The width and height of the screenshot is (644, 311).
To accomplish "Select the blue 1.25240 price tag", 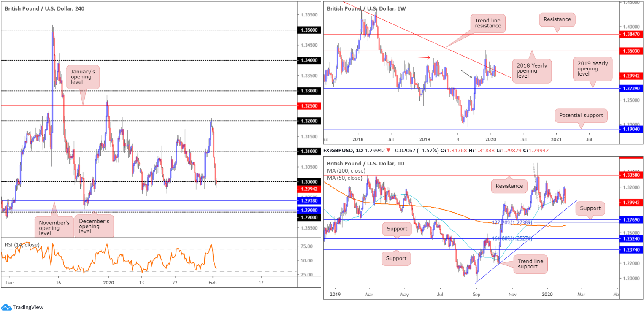I will (x=631, y=238).
